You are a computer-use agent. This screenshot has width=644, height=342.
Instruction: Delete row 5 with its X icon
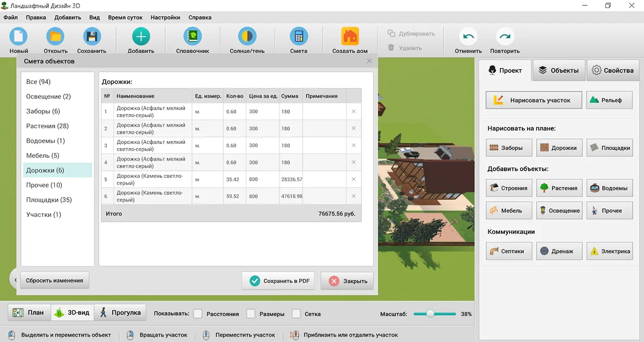click(354, 179)
